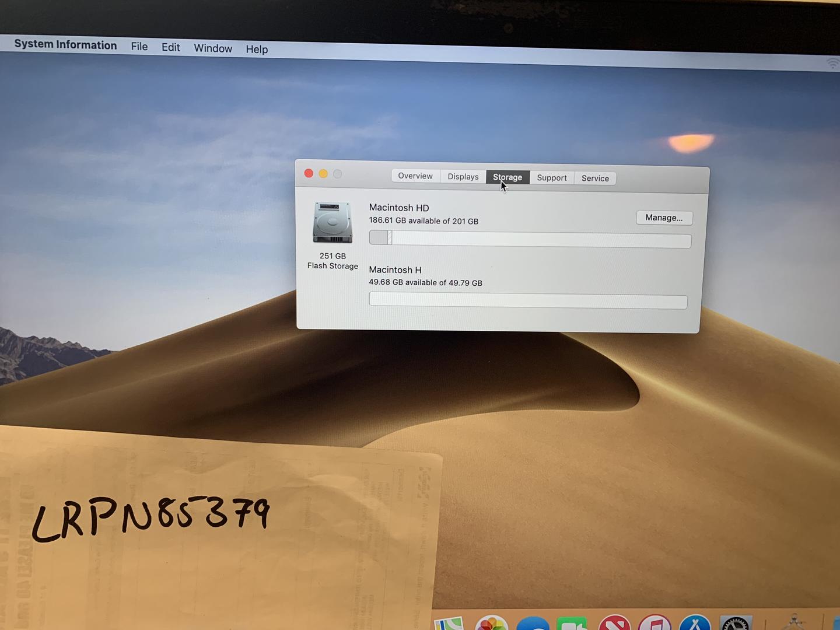Open Maps from the Dock
Image resolution: width=840 pixels, height=630 pixels.
(448, 623)
